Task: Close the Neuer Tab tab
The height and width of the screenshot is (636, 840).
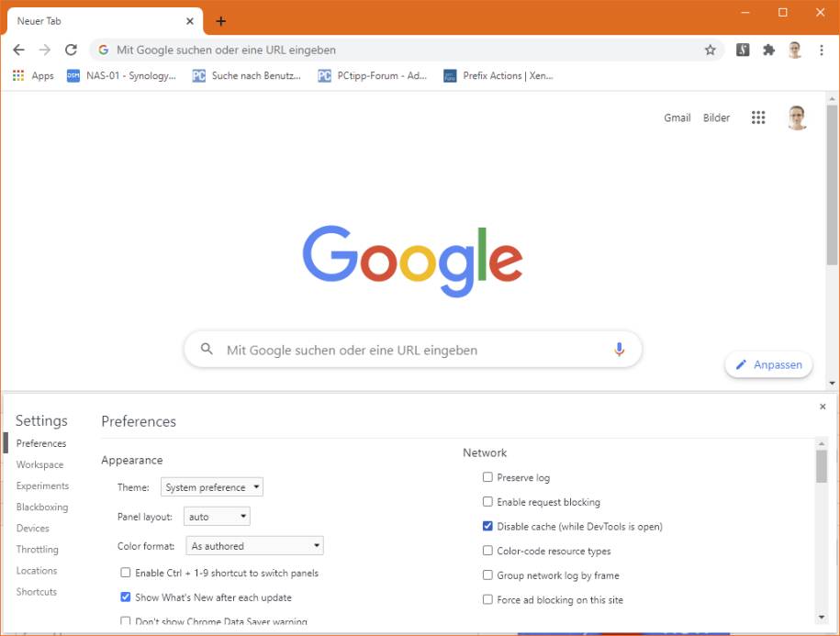Action: tap(190, 21)
